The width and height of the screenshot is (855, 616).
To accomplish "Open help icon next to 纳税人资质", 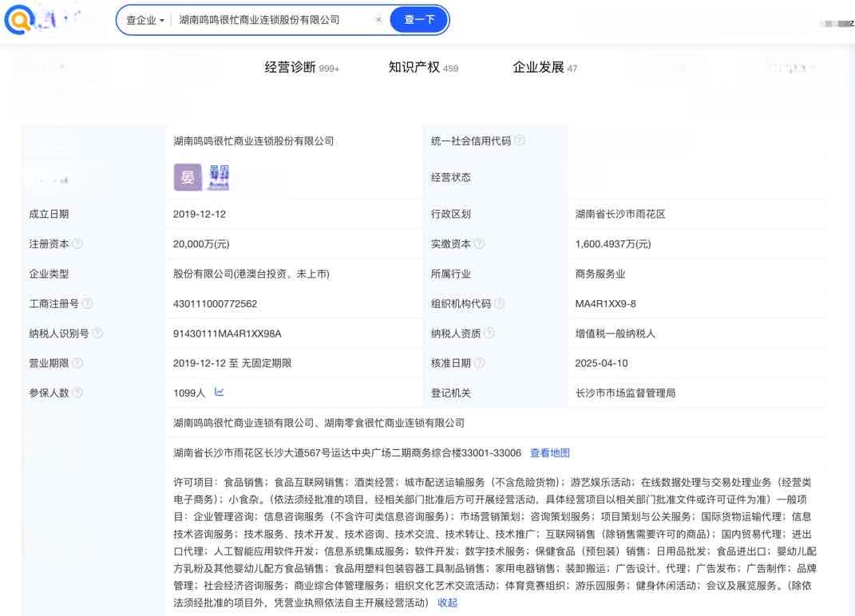I will pos(489,333).
